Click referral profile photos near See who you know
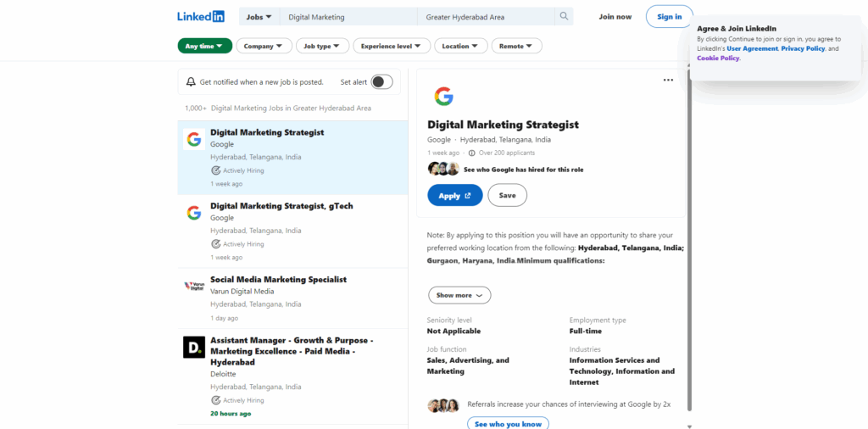Viewport: 868px width, 429px height. click(x=443, y=405)
